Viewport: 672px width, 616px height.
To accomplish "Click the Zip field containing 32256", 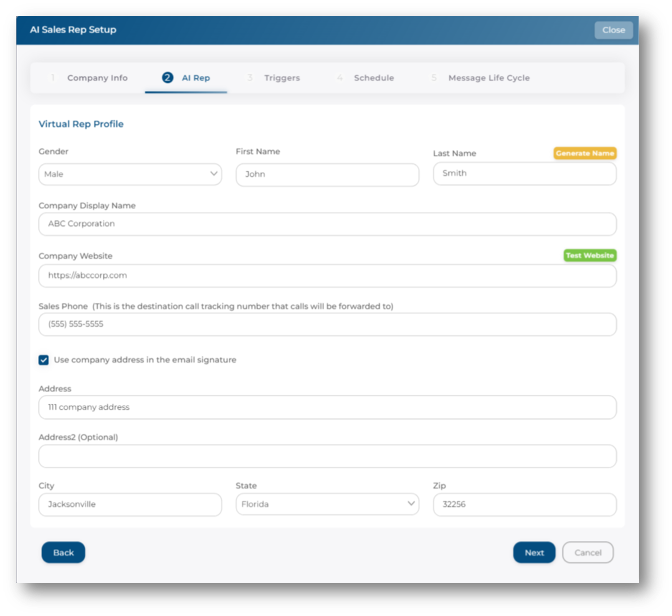I will tap(525, 505).
